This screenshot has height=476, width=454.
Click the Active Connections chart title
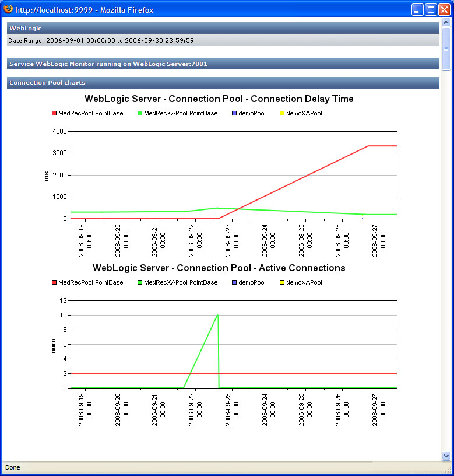(219, 268)
